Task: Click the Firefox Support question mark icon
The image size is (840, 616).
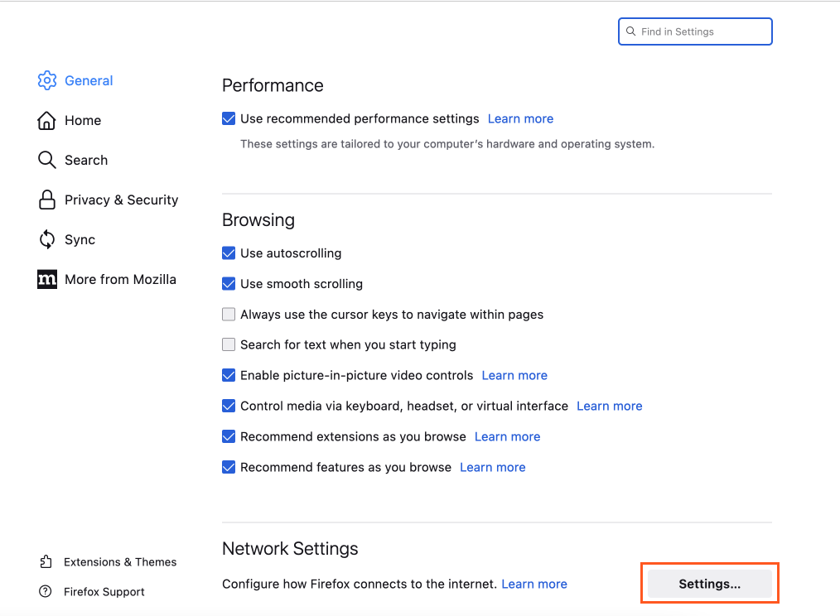Action: coord(46,591)
